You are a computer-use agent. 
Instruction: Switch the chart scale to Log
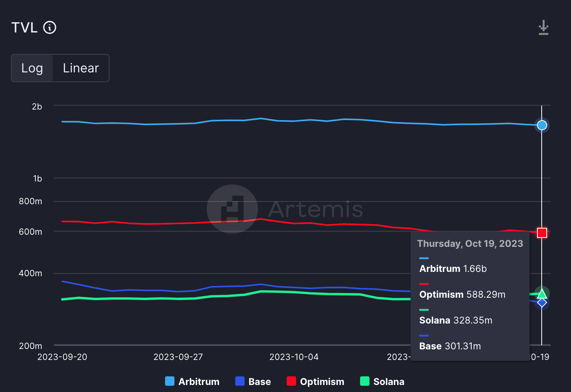pyautogui.click(x=32, y=68)
